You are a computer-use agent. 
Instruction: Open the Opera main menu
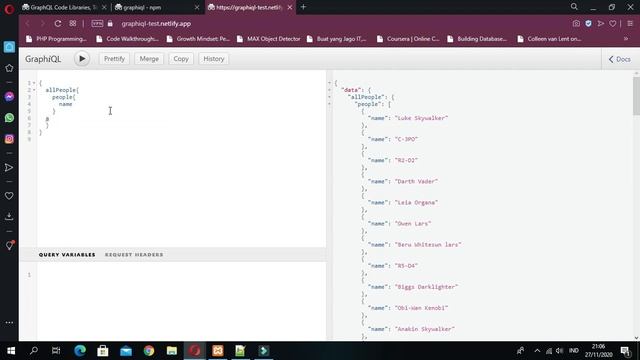(9, 9)
